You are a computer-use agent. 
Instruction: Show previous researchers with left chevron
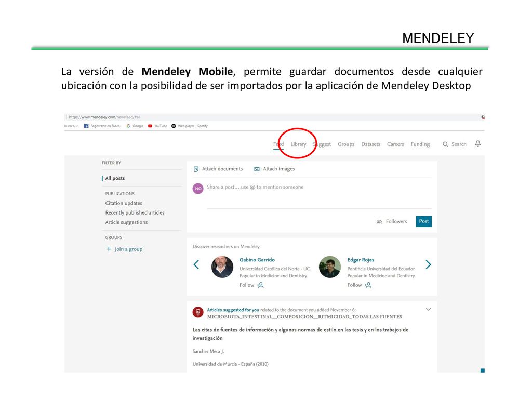click(196, 264)
